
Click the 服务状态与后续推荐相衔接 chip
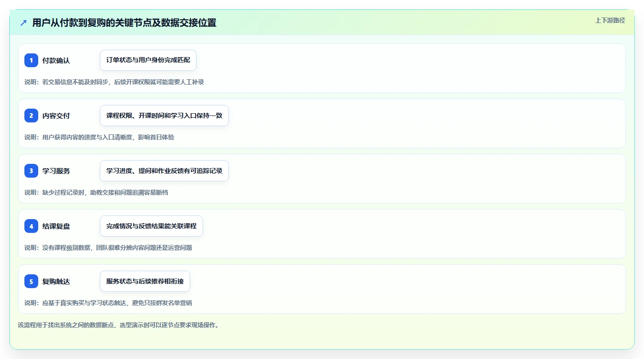point(145,281)
